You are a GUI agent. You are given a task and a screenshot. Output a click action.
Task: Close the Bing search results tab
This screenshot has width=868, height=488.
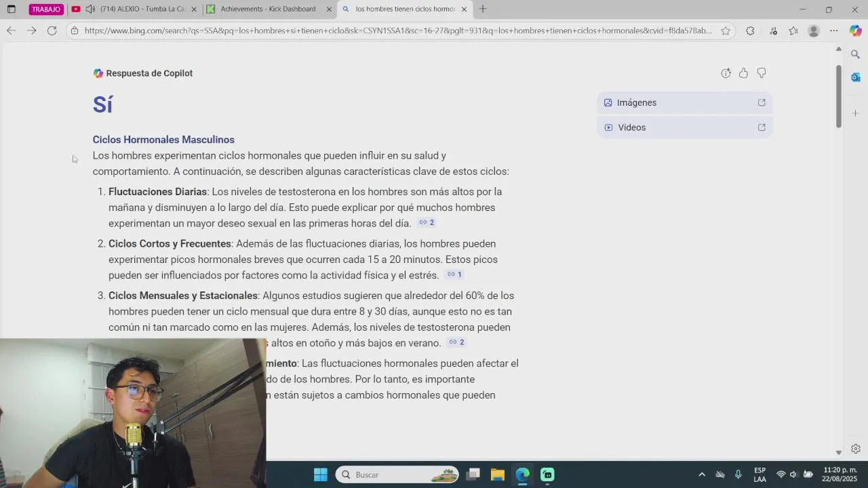point(464,9)
